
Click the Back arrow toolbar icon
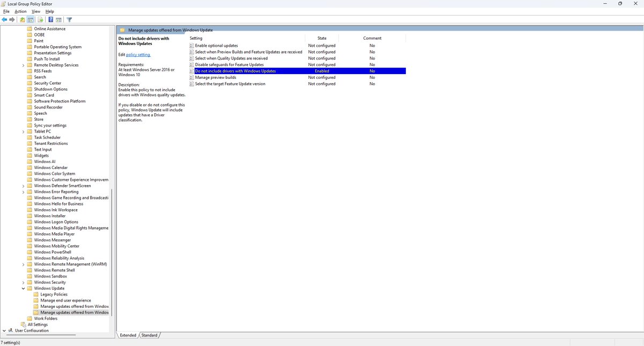(x=5, y=20)
